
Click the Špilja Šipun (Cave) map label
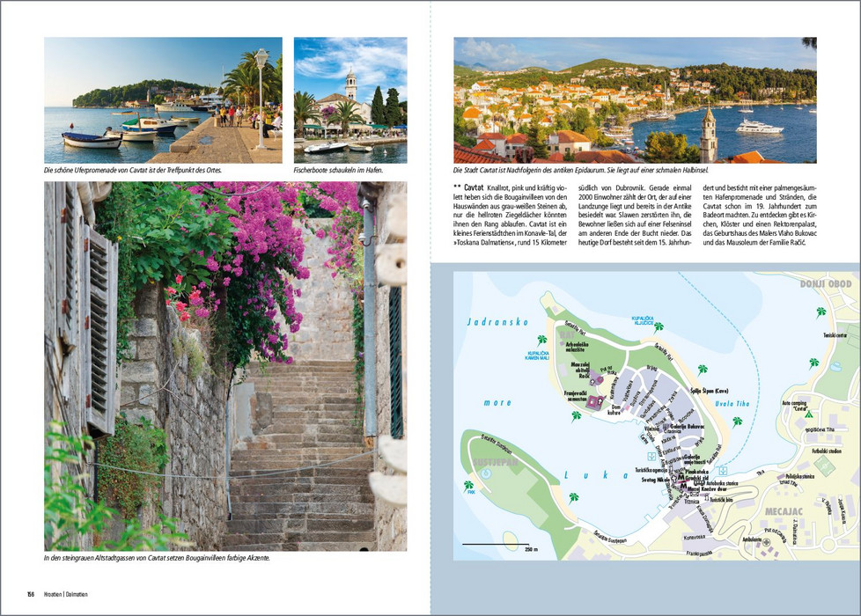(x=709, y=391)
